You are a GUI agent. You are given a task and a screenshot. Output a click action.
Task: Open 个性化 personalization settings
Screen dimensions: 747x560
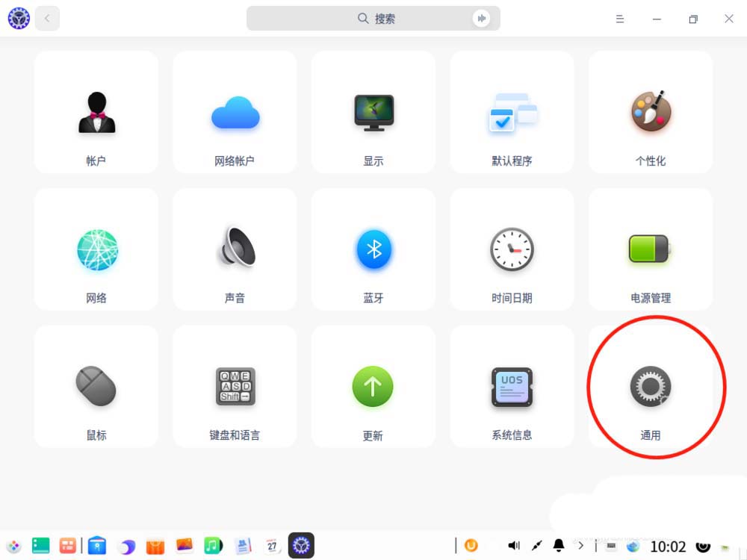651,113
